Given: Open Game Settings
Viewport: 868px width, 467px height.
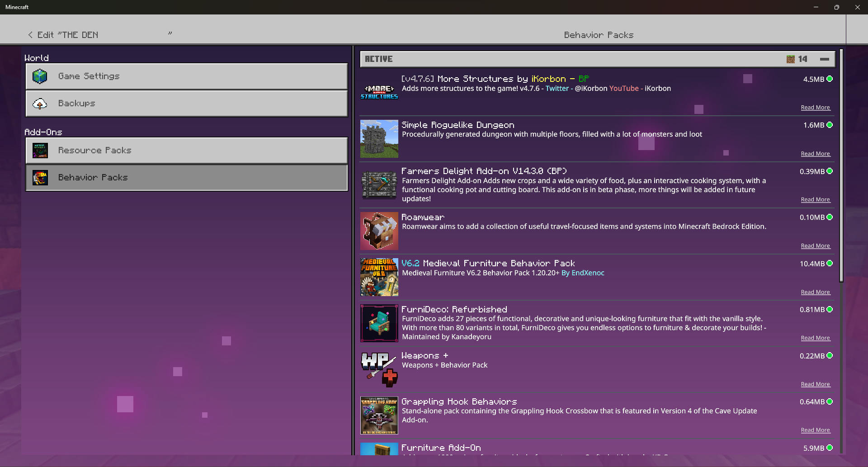Looking at the screenshot, I should (187, 76).
